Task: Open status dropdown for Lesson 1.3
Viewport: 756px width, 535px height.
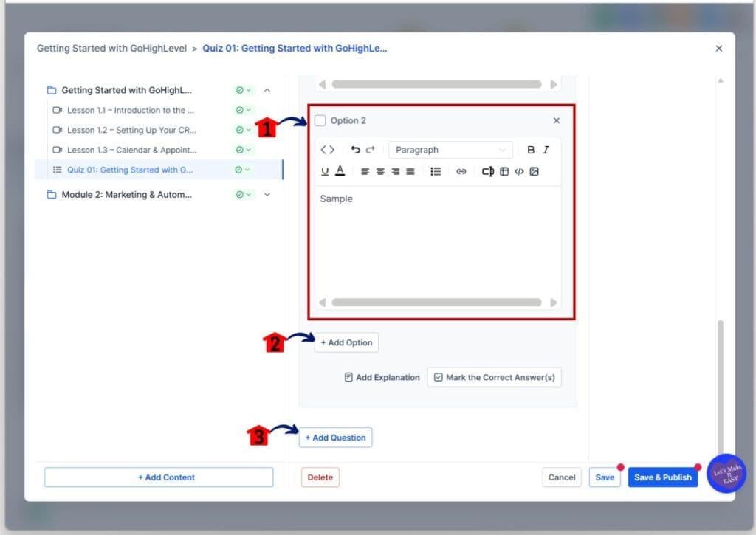Action: [x=243, y=150]
